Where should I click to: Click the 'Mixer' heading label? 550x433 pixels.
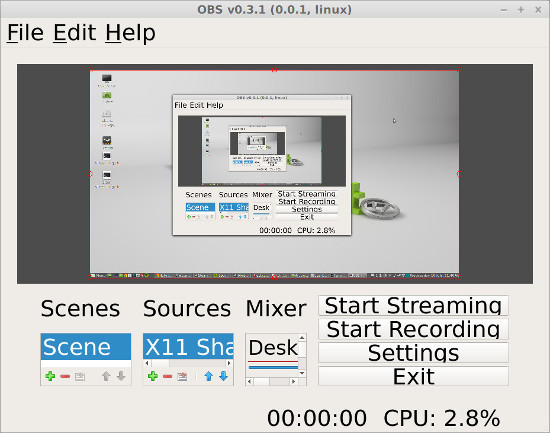point(276,308)
